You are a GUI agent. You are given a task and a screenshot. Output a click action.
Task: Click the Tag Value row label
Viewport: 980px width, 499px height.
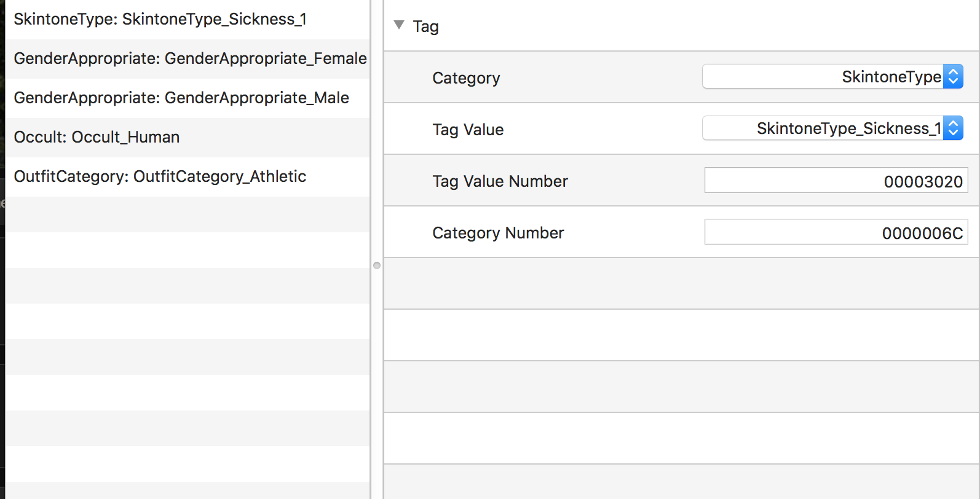(x=468, y=130)
